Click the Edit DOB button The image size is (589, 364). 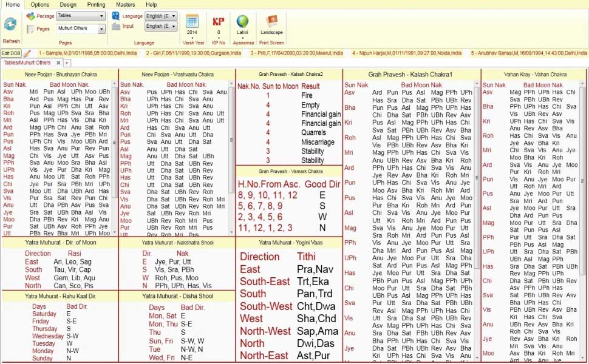[11, 53]
